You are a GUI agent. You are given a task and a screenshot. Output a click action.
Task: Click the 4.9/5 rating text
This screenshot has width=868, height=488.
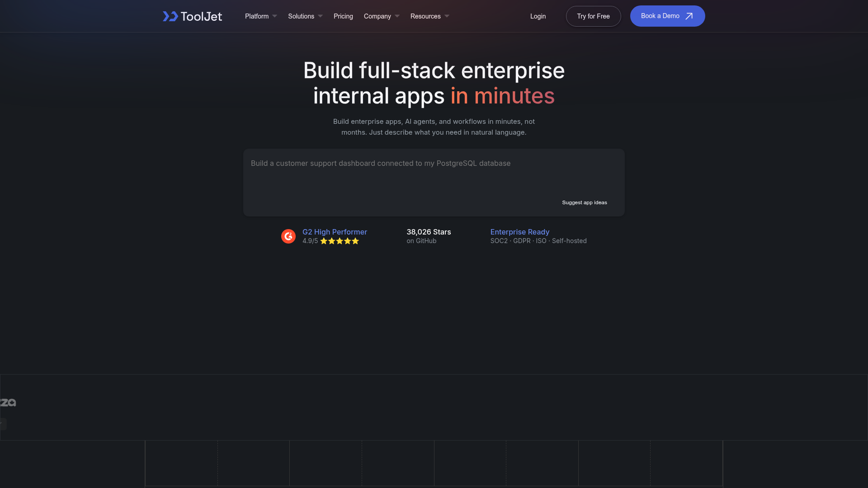[x=310, y=241]
